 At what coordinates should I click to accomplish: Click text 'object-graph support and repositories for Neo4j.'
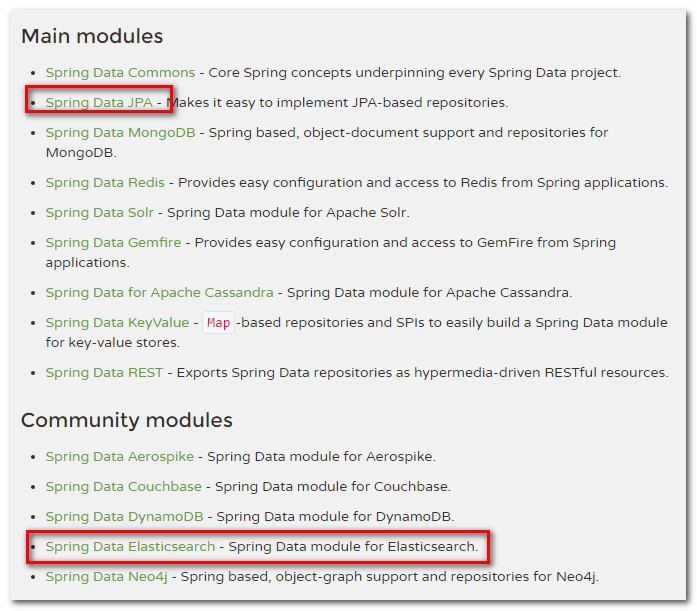click(437, 577)
